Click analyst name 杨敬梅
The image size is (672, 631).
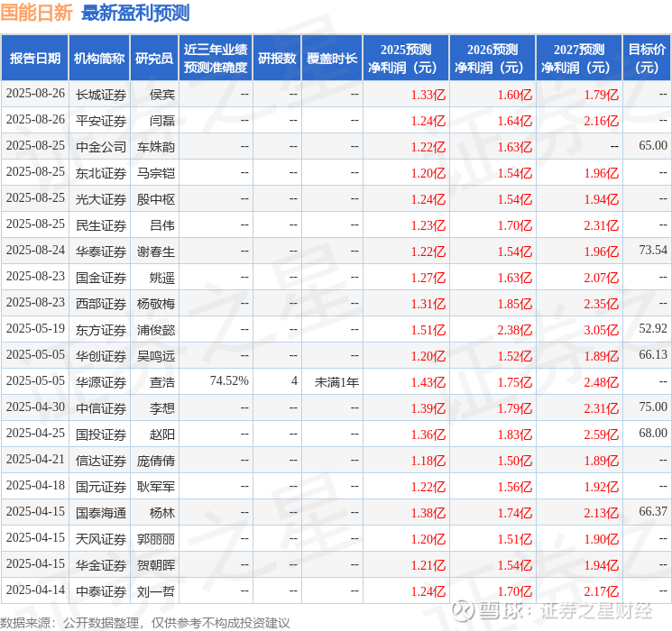[x=156, y=304]
